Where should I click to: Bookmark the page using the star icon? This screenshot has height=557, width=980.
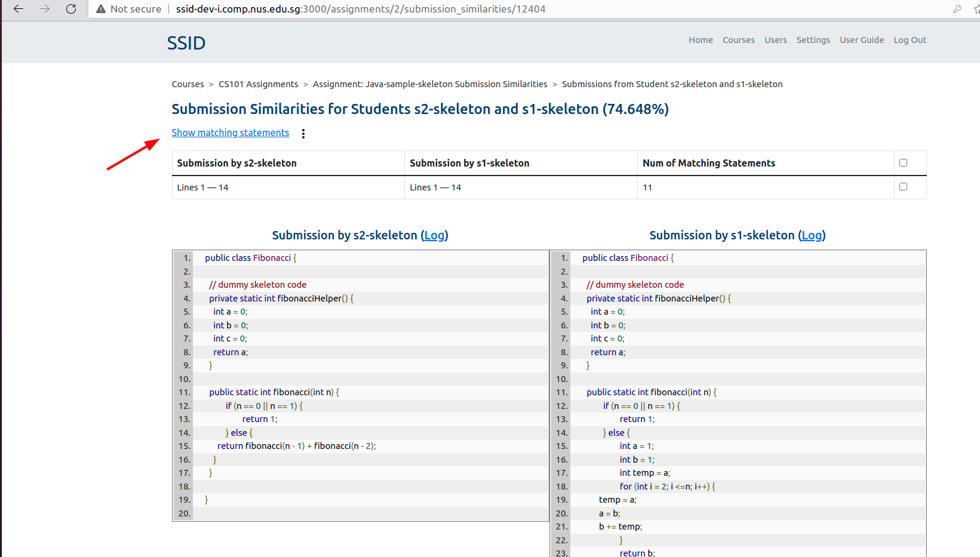click(976, 9)
